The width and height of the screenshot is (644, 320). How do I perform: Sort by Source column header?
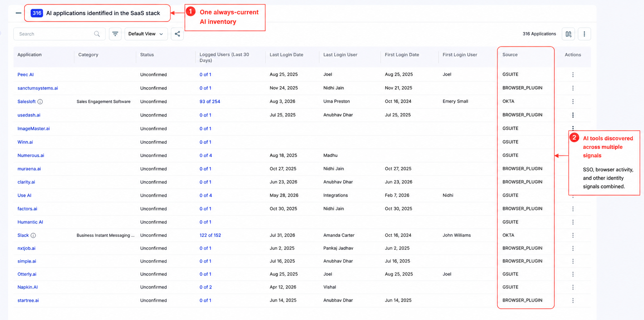[510, 55]
